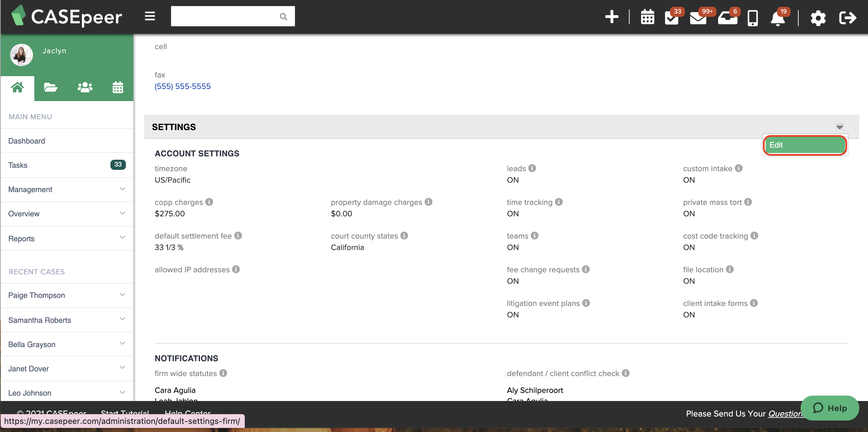Open the inbox tray icon showing 6
Image resolution: width=868 pixels, height=432 pixels.
(728, 18)
